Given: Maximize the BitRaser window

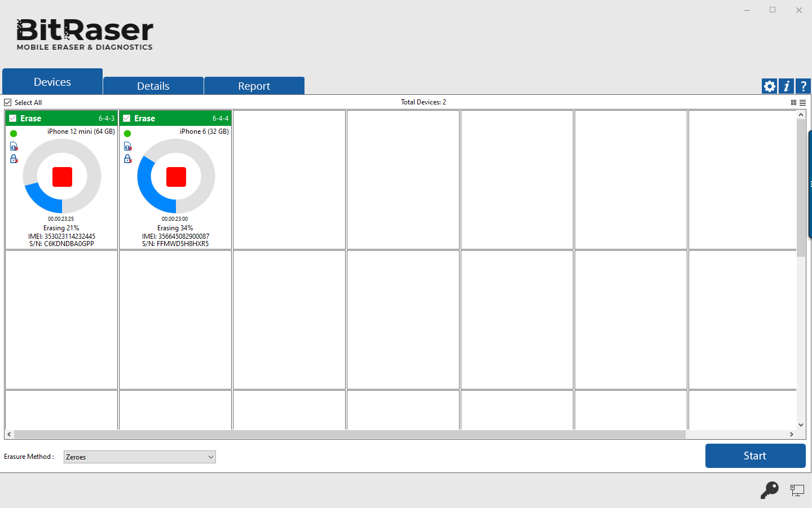Looking at the screenshot, I should click(773, 10).
